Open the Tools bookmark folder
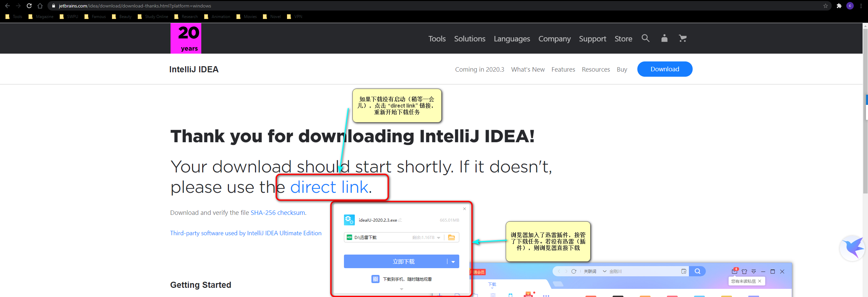 tap(14, 17)
